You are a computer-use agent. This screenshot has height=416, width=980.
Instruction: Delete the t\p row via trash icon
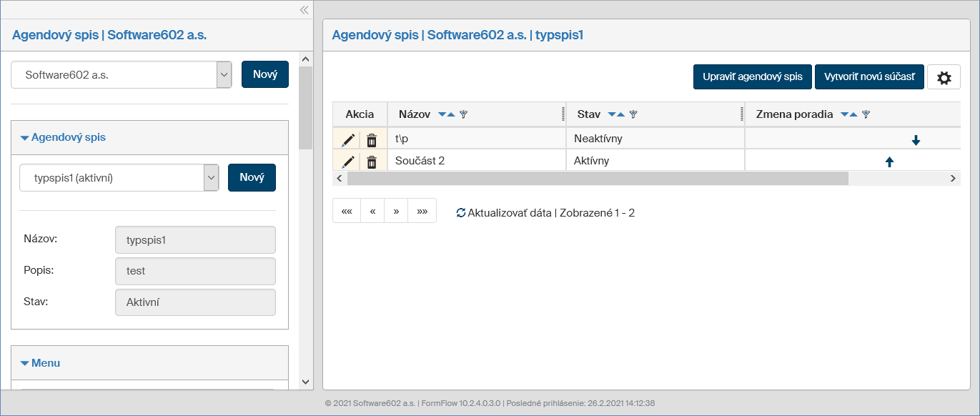pos(372,140)
